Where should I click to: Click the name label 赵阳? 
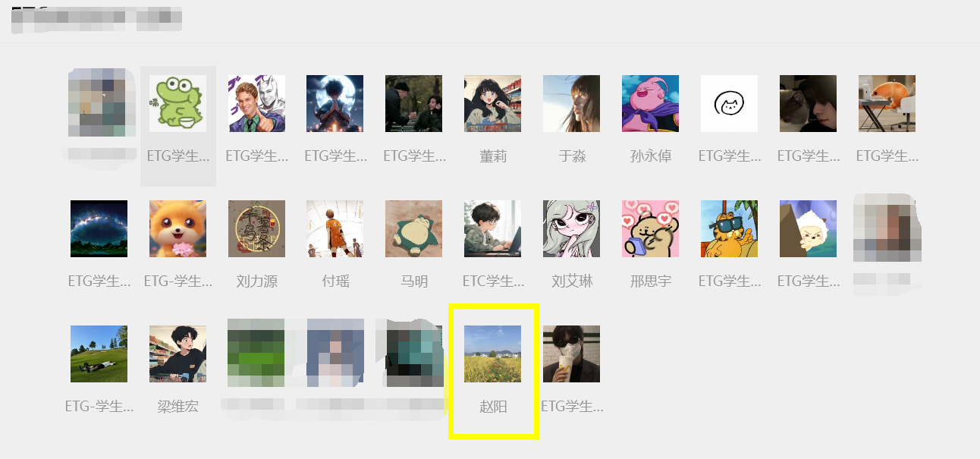pos(493,407)
